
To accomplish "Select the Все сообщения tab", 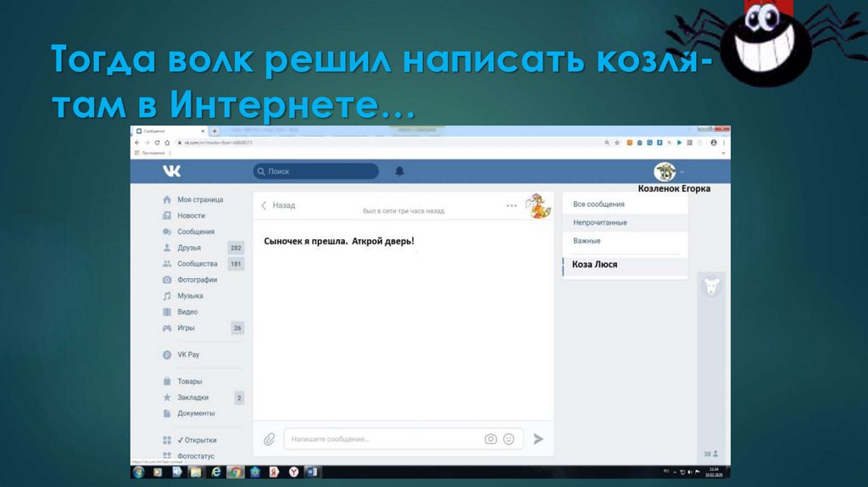I will pyautogui.click(x=598, y=204).
